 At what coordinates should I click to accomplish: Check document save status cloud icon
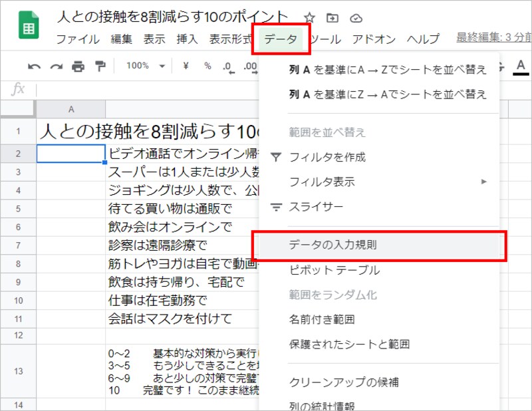pos(356,19)
